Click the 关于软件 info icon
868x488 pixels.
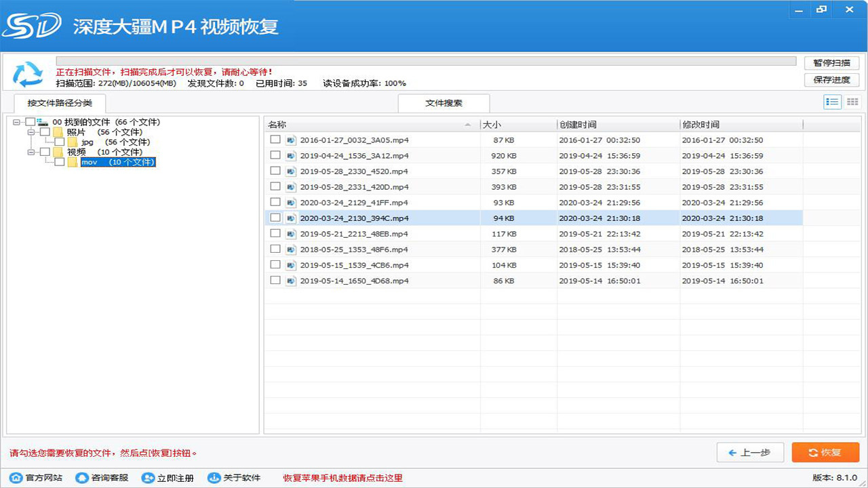(x=216, y=478)
